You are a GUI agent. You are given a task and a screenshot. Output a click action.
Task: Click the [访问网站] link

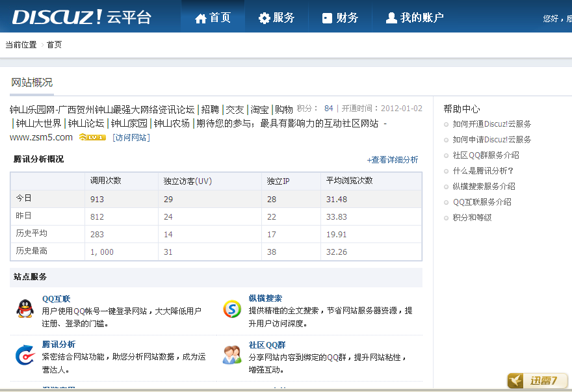(131, 138)
